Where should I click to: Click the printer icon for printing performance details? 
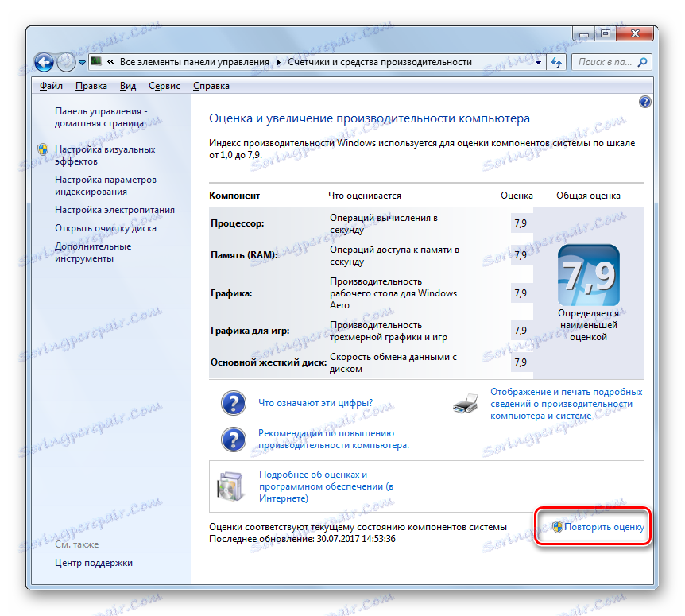[x=464, y=405]
